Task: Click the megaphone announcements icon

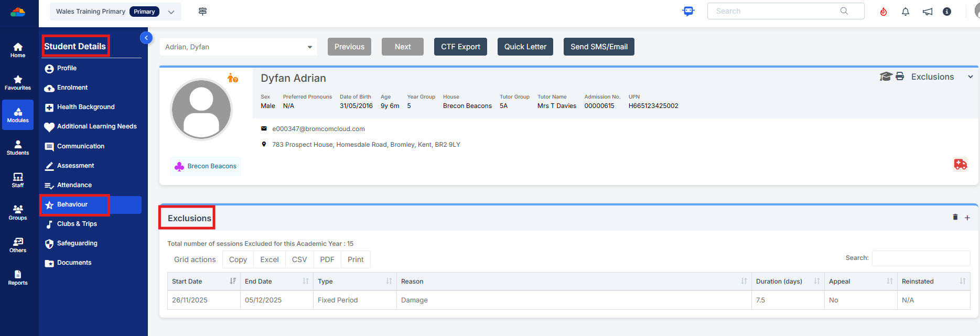Action: [x=928, y=12]
